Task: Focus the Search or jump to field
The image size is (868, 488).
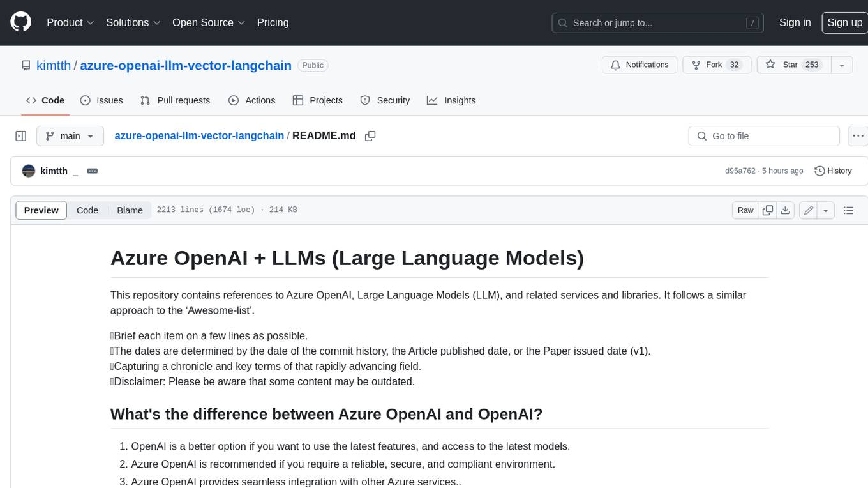Action: click(659, 23)
